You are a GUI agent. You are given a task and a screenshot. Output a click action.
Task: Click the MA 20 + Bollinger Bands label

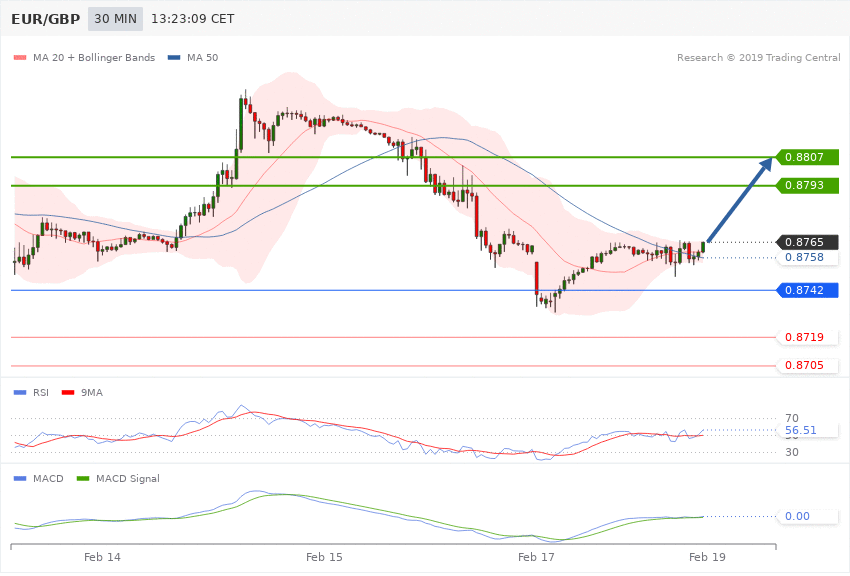click(94, 57)
